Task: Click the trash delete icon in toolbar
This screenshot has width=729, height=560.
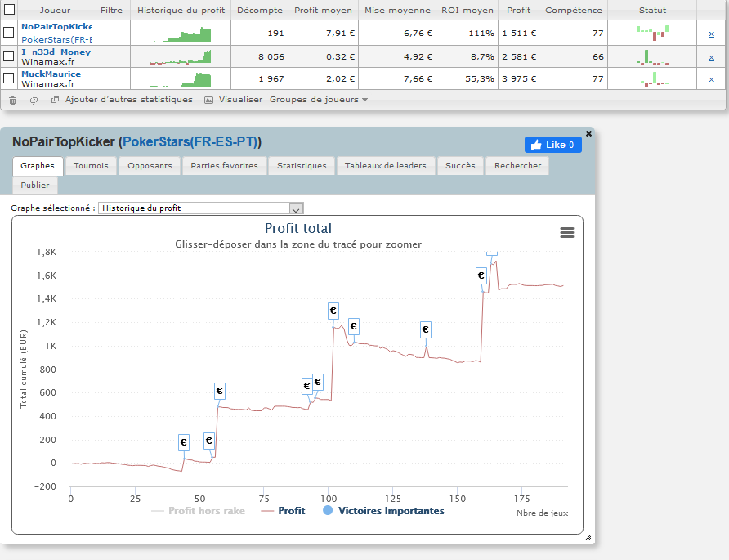Action: pyautogui.click(x=12, y=100)
